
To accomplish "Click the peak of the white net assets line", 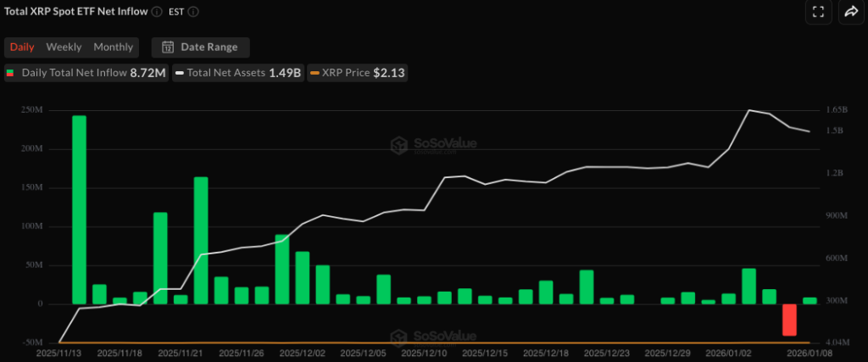I will (x=749, y=110).
